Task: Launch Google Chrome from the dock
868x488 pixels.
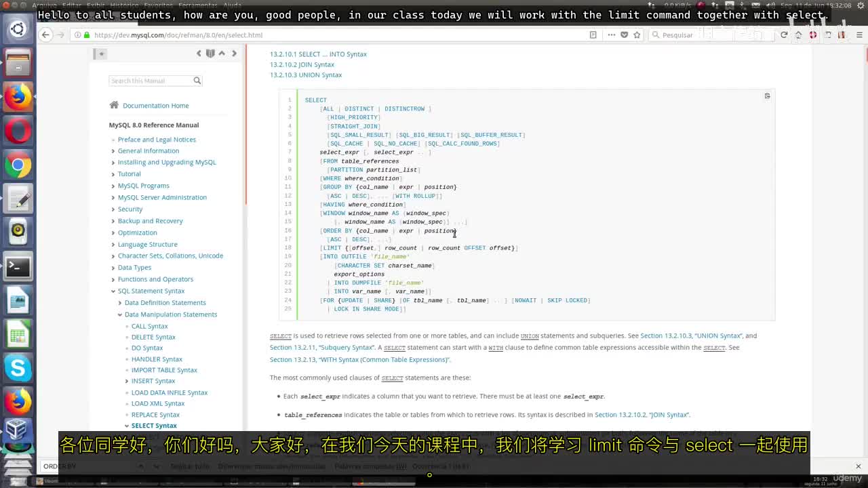Action: [18, 165]
